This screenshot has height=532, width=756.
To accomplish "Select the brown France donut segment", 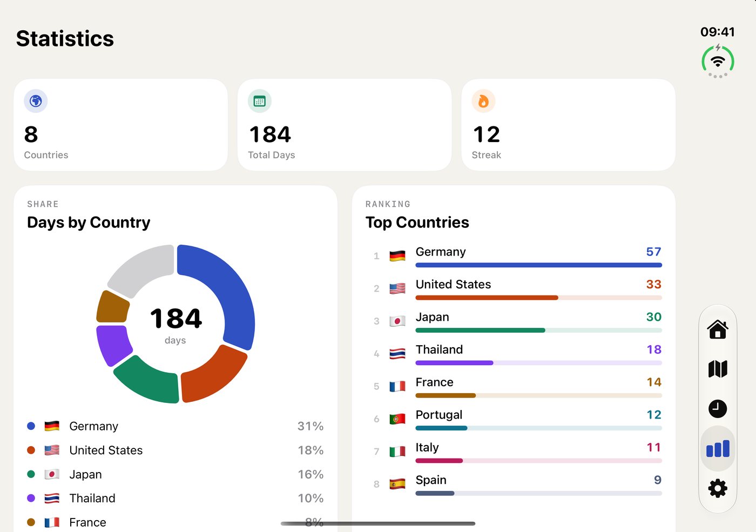I will click(x=112, y=307).
